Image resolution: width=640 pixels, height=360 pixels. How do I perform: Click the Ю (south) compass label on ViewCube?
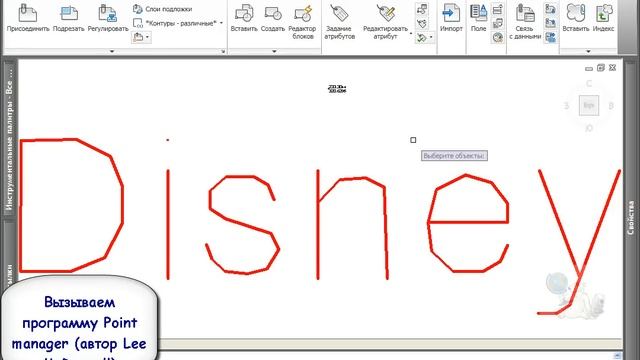[x=589, y=128]
